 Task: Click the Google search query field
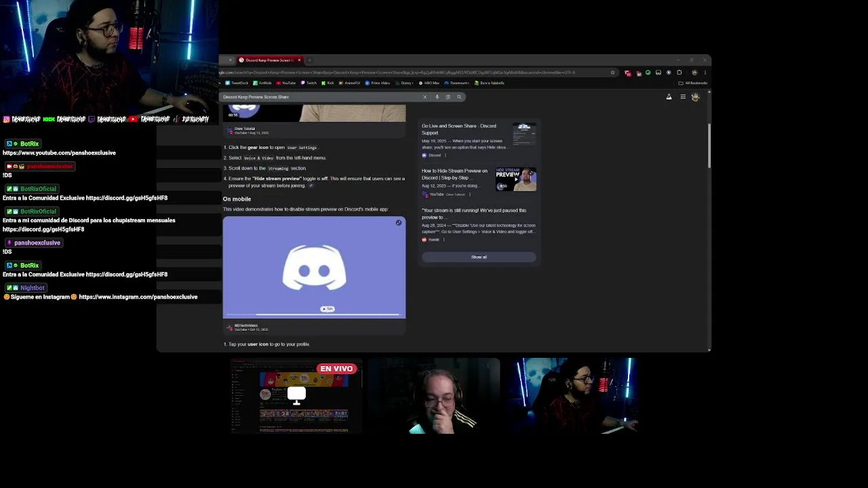319,97
